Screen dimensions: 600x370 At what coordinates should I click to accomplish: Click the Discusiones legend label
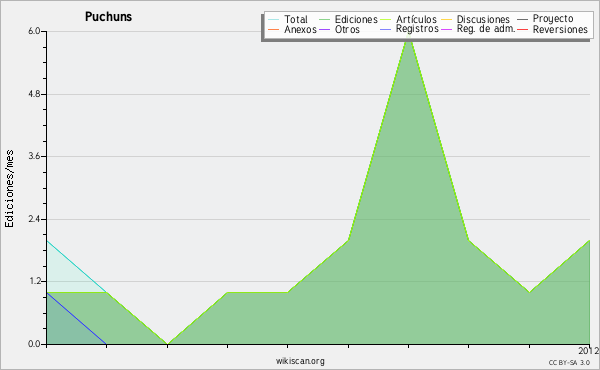483,20
